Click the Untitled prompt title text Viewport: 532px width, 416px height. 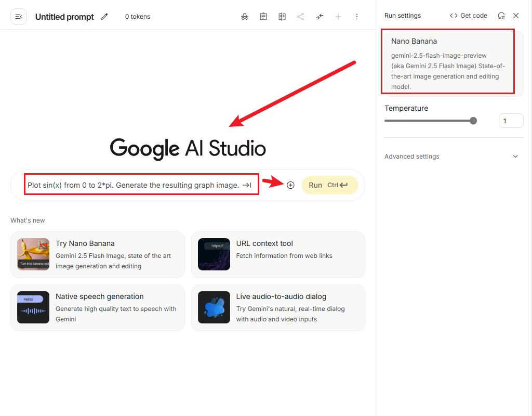click(64, 17)
